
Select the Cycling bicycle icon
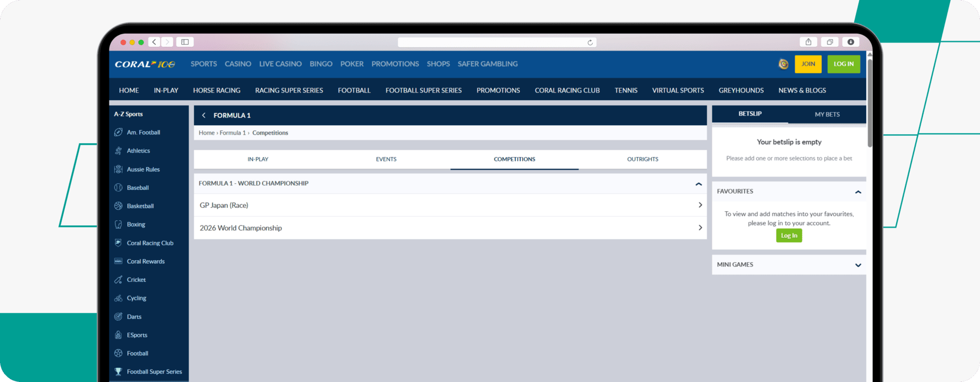coord(118,298)
